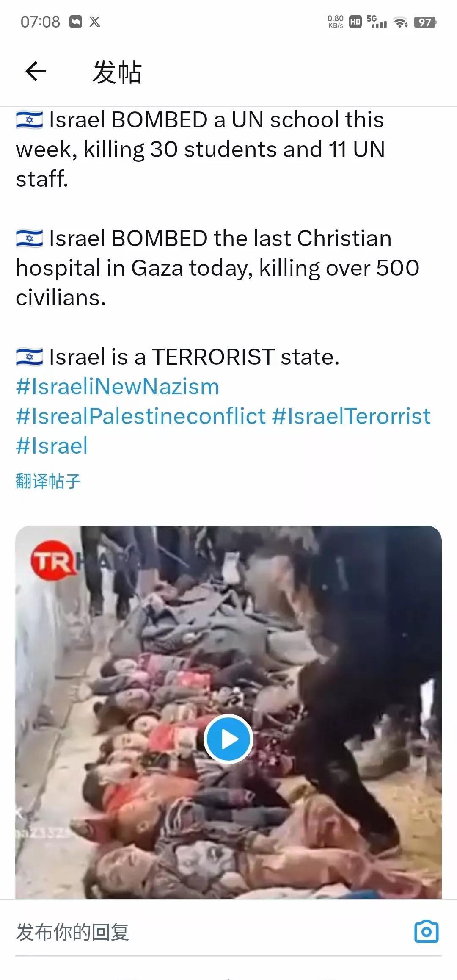
Task: Tap the 5G signal strength icon
Action: coord(377,22)
